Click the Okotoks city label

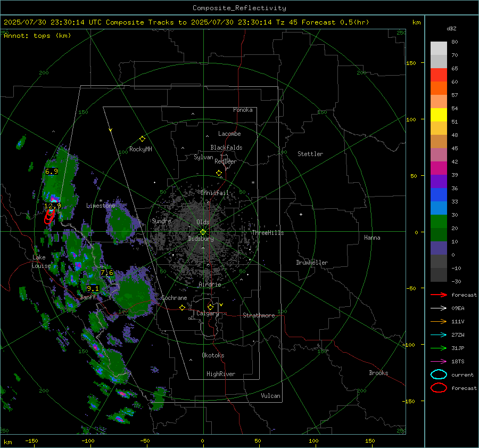pyautogui.click(x=213, y=355)
